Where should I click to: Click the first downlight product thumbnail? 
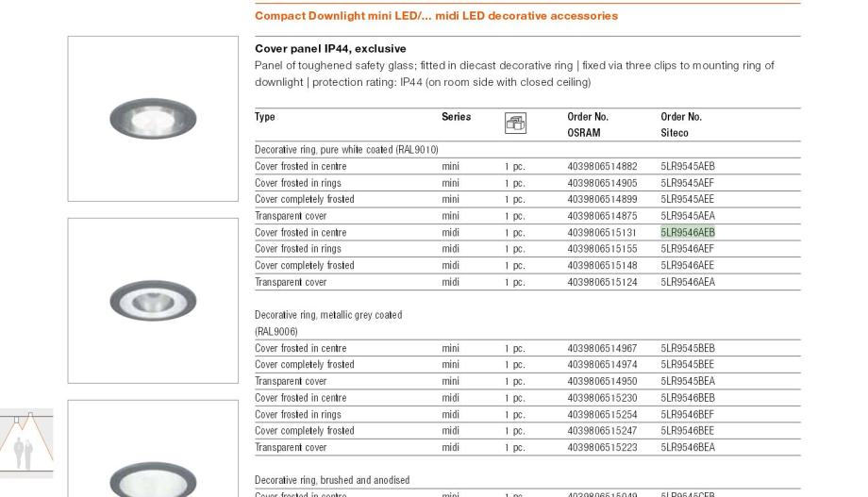(x=153, y=119)
